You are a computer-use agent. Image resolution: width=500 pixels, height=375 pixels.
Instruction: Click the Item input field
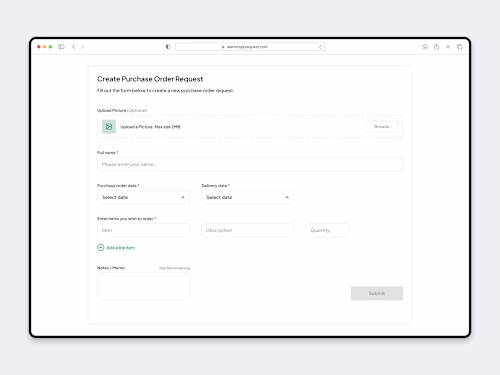point(143,230)
